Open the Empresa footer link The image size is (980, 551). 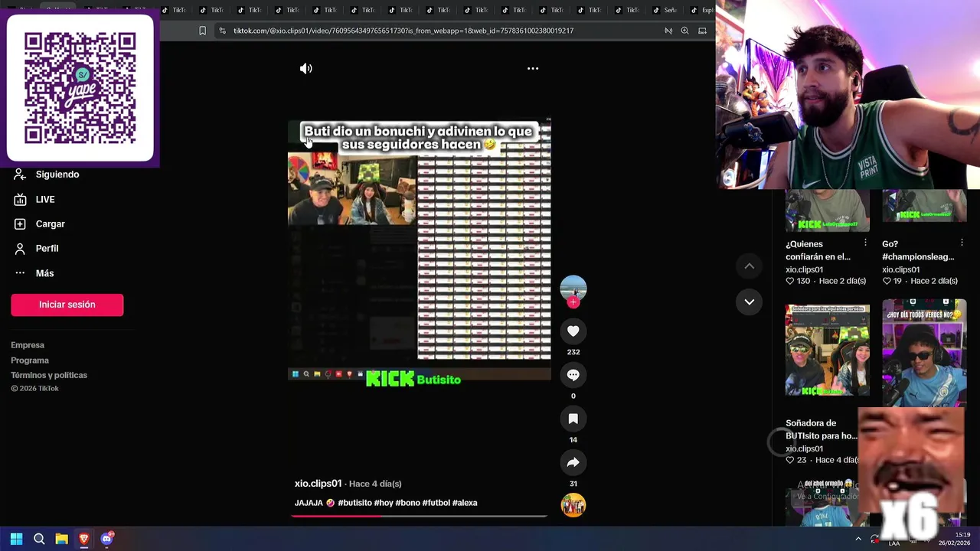28,345
